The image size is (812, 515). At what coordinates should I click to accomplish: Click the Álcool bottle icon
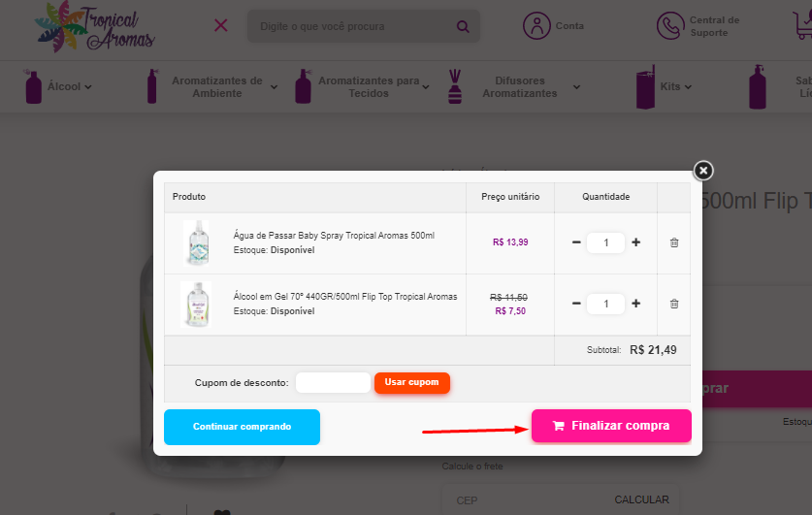pyautogui.click(x=33, y=86)
